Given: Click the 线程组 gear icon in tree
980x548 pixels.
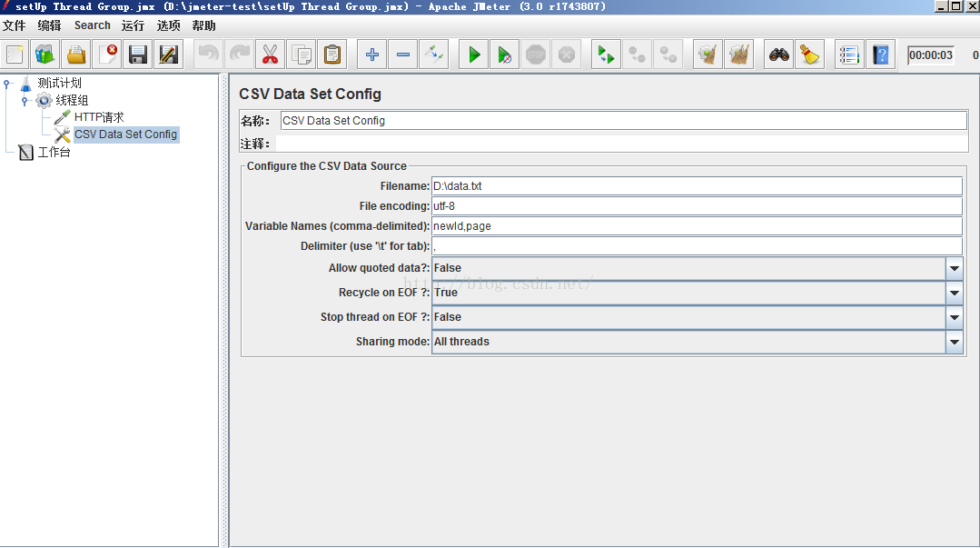Looking at the screenshot, I should pyautogui.click(x=44, y=100).
